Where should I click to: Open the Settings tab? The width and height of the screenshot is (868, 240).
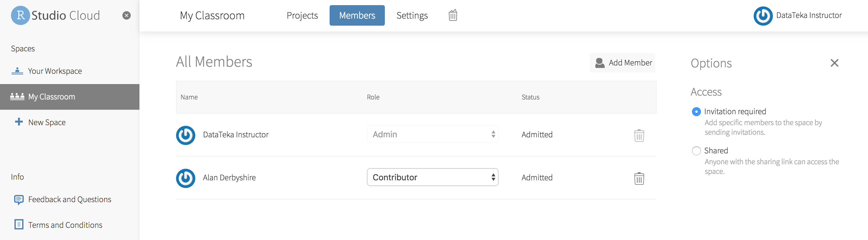tap(412, 15)
